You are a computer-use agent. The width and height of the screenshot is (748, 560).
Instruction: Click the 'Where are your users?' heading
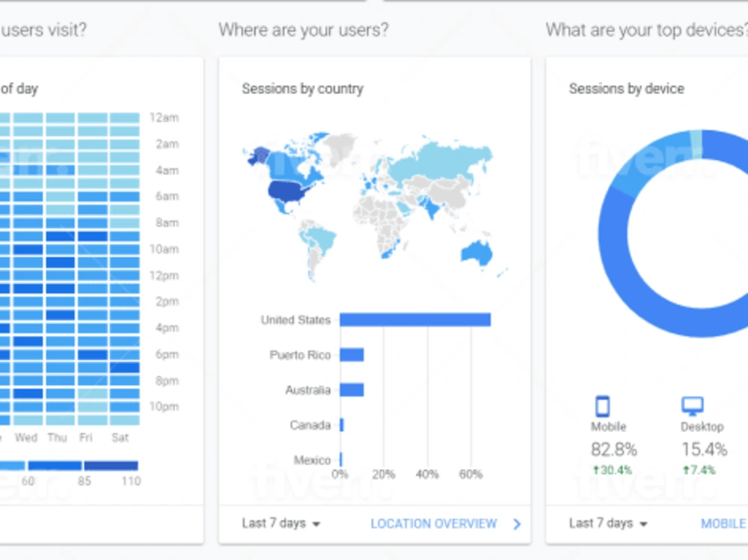[304, 30]
